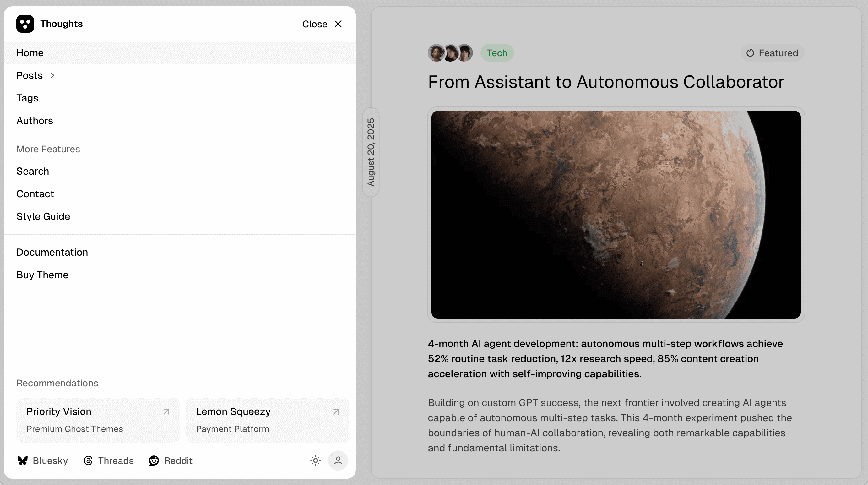Click the Priority Vision external-link arrow
Screen dimensions: 868x485
166,412
